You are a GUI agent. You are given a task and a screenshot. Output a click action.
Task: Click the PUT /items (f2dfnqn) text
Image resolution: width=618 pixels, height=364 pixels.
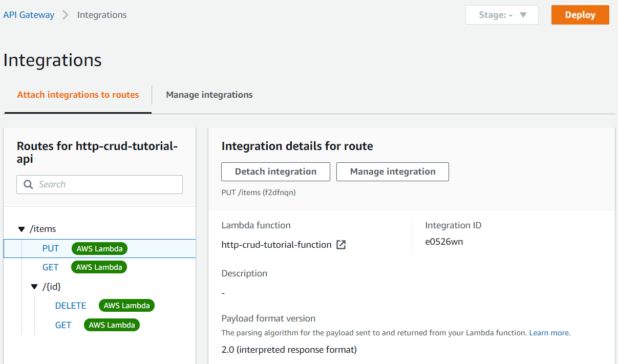(259, 192)
